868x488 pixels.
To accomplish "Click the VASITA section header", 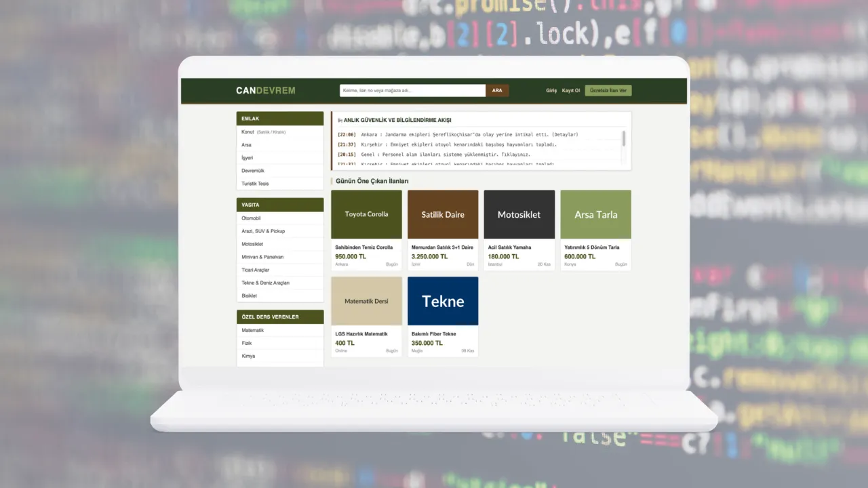I will [280, 205].
